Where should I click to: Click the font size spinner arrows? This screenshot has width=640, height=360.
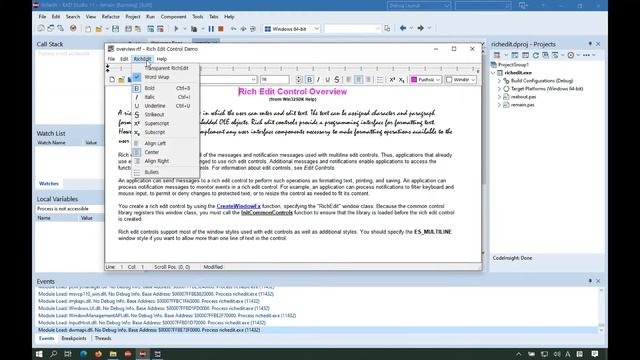click(299, 80)
